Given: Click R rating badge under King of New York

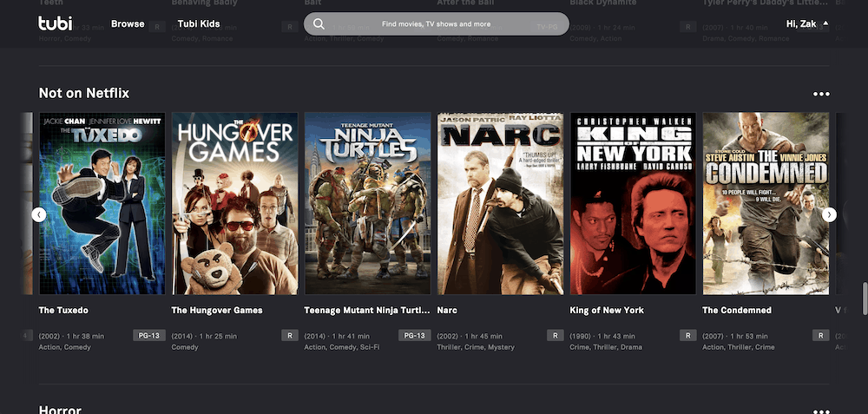Looking at the screenshot, I should (x=688, y=335).
